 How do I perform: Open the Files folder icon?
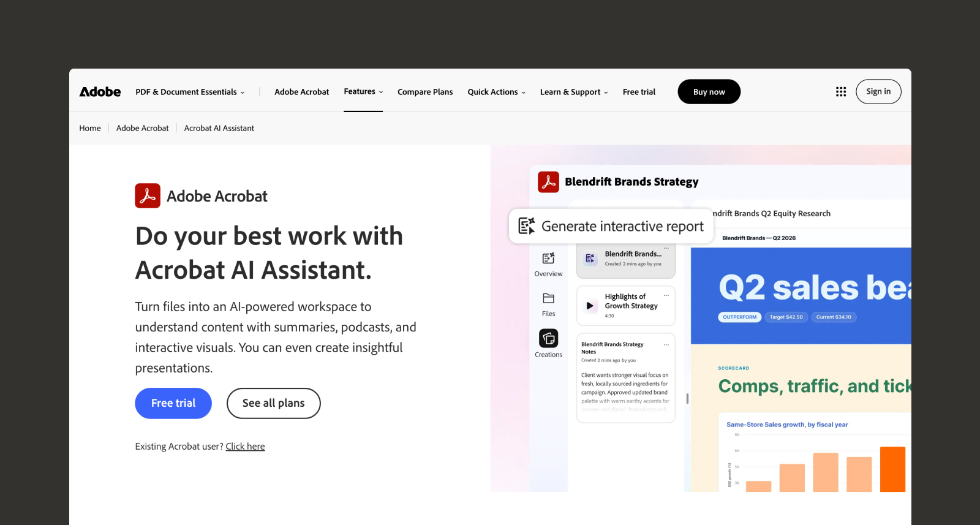(548, 298)
